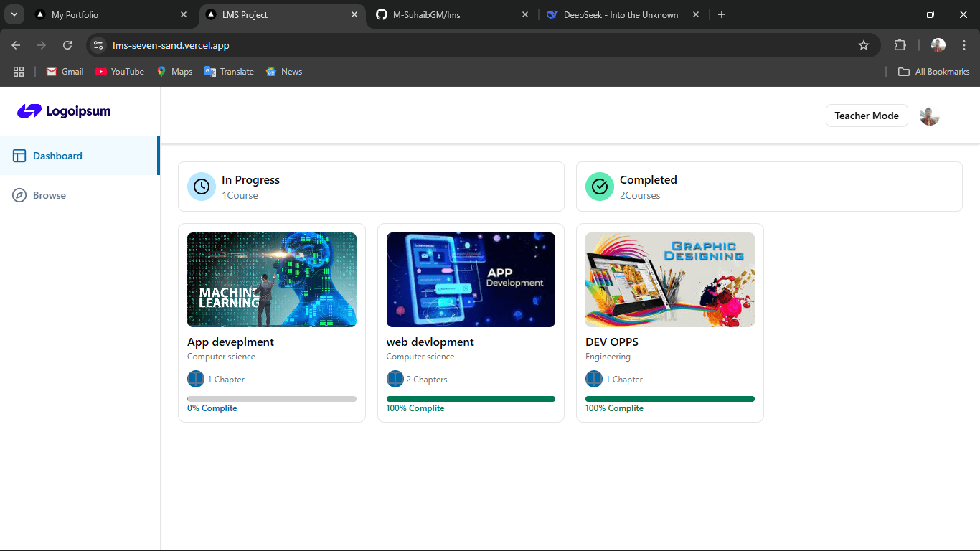This screenshot has width=980, height=551.
Task: Open the Translate bookmark
Action: click(230, 72)
